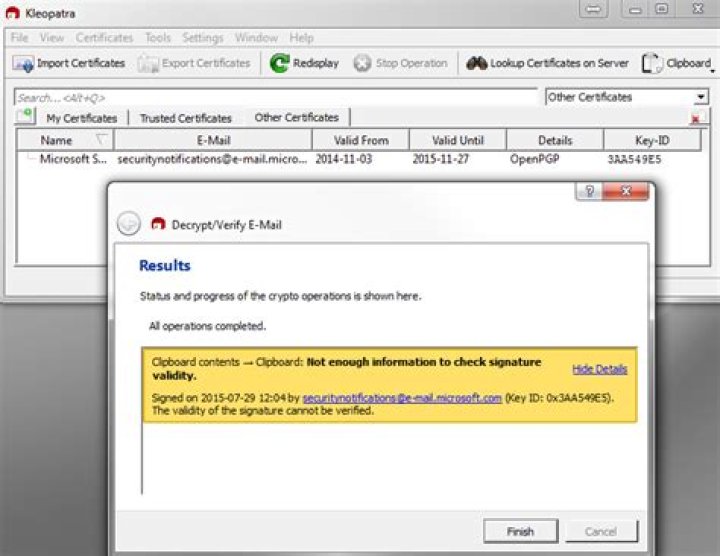Open the Window menu
The height and width of the screenshot is (556, 720).
(256, 38)
